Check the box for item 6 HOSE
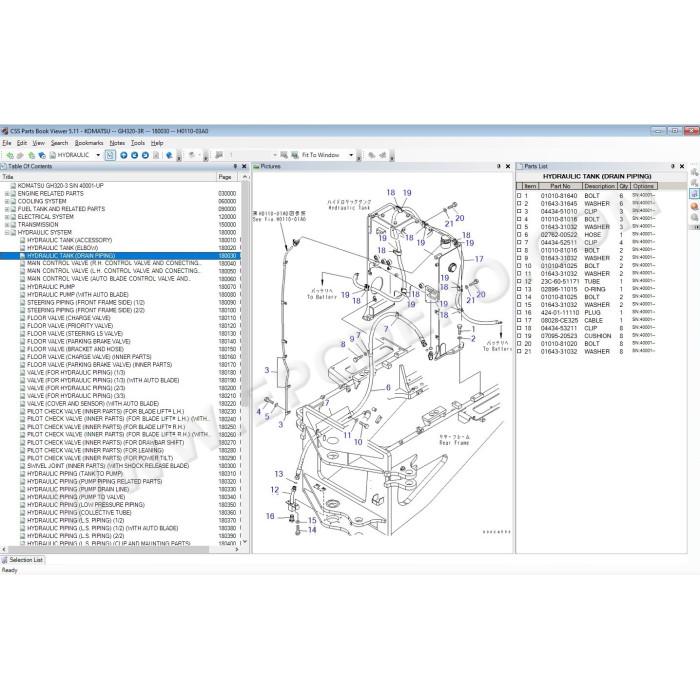This screenshot has width=700, height=700. [519, 234]
